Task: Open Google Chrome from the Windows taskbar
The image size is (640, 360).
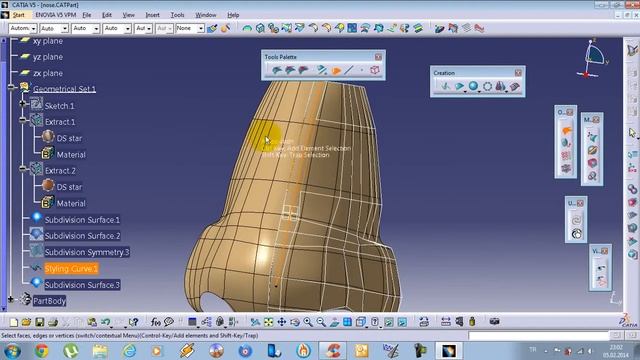Action: (41, 351)
